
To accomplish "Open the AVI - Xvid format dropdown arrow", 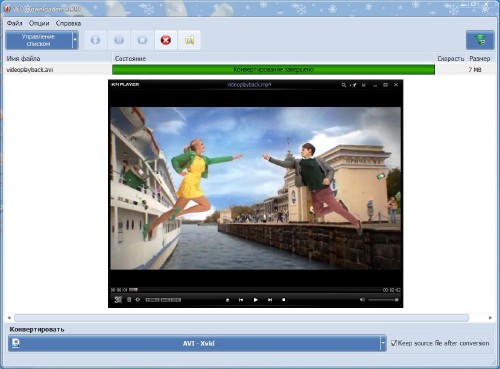I will tap(383, 343).
